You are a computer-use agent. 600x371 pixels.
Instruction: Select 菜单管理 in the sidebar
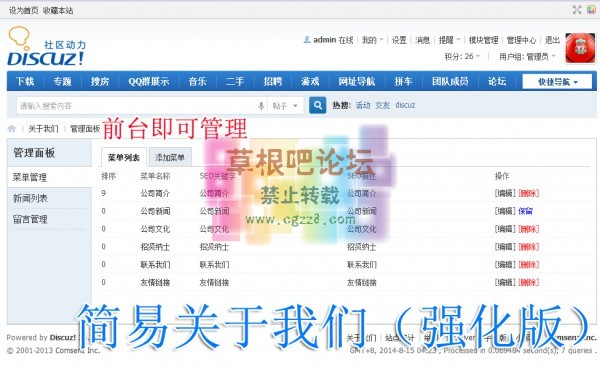30,177
